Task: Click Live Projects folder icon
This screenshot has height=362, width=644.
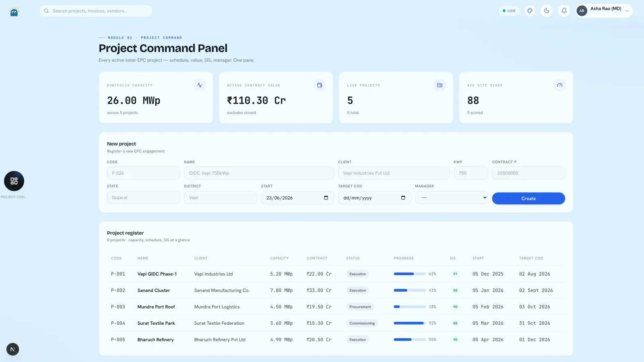Action: point(440,85)
